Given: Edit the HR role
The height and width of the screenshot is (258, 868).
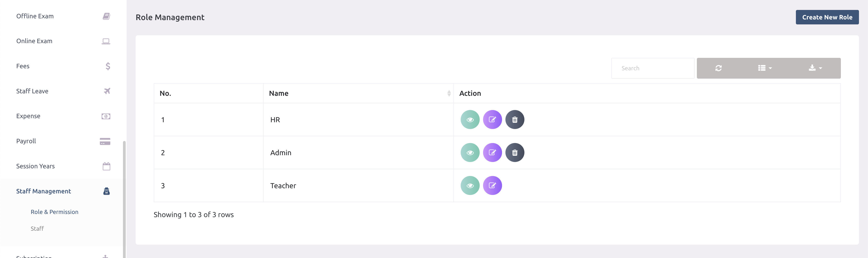Looking at the screenshot, I should click(492, 120).
